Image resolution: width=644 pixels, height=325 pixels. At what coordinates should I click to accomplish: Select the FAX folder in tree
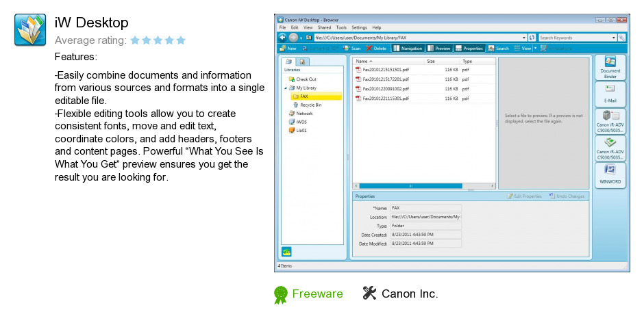[317, 96]
